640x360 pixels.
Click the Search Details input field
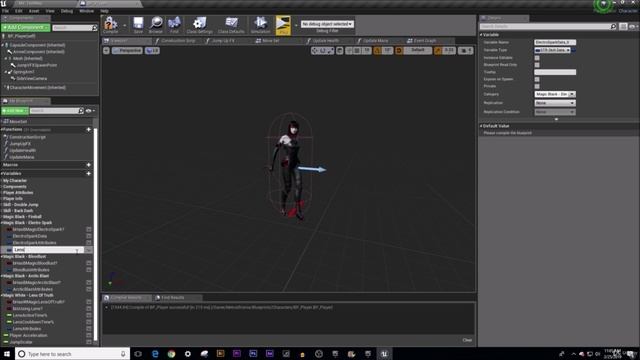coord(545,27)
